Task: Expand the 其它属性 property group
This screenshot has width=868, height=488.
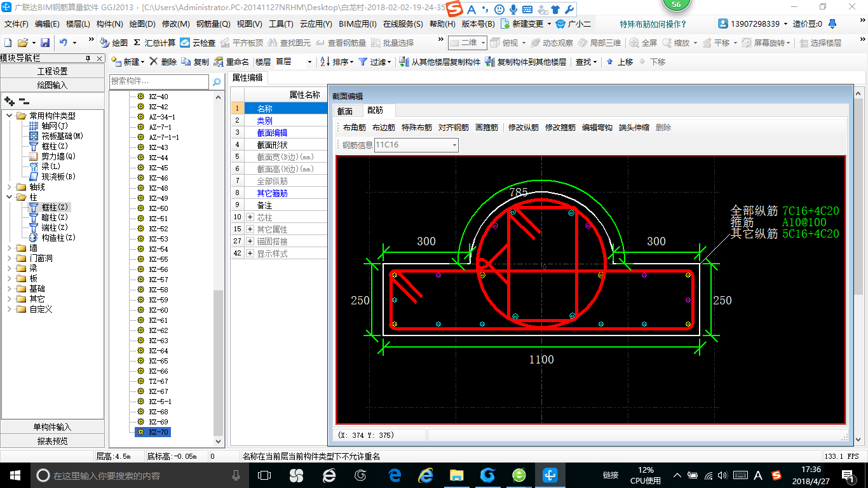Action: 249,229
